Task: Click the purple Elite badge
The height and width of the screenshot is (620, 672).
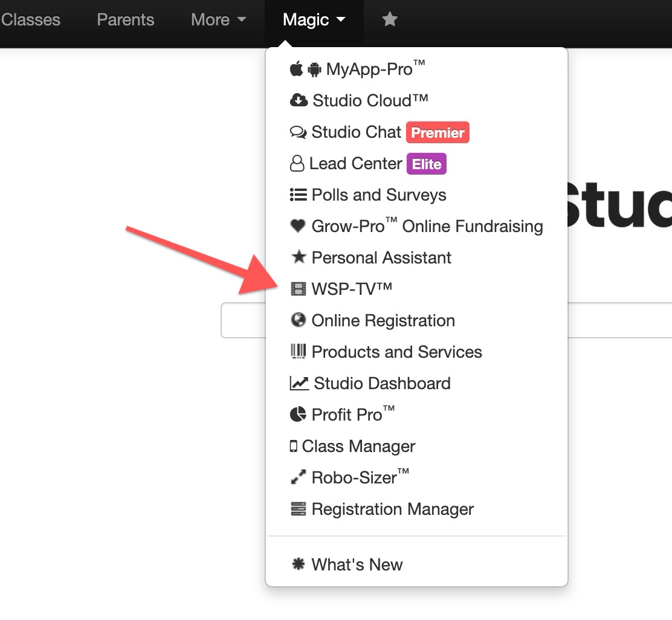Action: [x=427, y=164]
